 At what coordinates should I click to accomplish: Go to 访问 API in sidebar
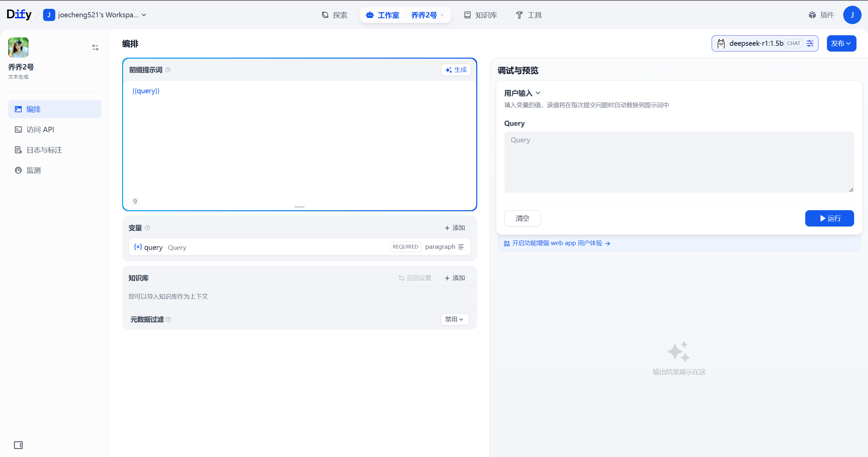coord(40,130)
